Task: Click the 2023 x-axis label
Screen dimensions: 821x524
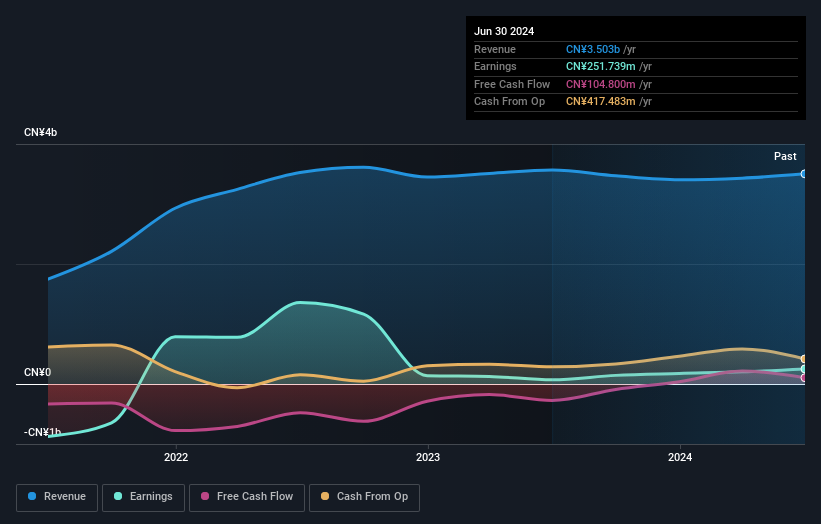Action: tap(428, 457)
